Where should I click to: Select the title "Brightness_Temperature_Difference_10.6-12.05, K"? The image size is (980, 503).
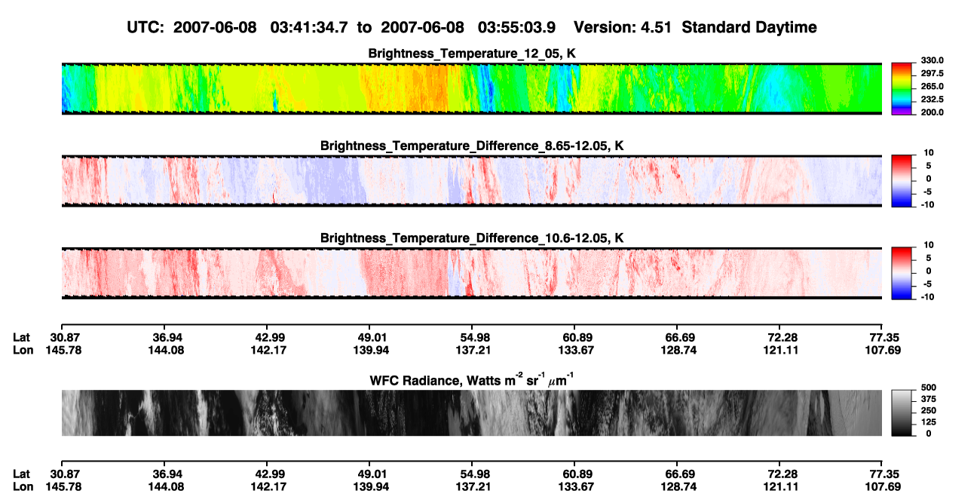(472, 238)
